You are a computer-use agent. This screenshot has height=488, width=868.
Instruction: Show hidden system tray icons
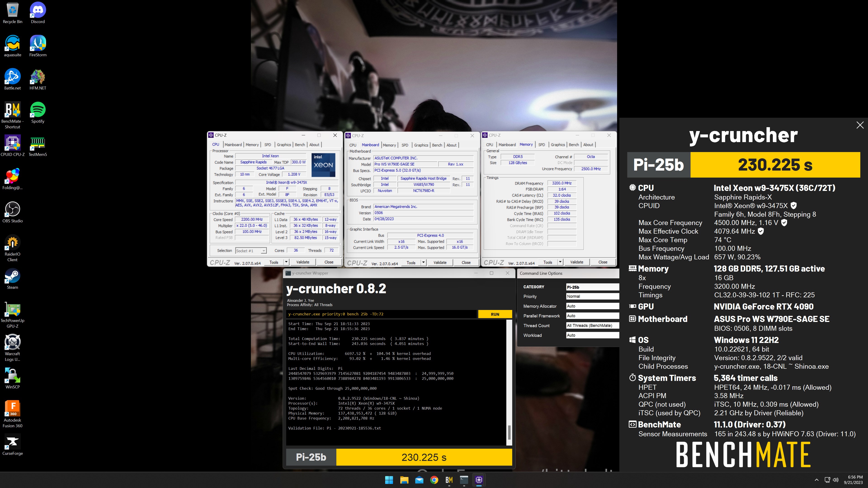point(816,480)
